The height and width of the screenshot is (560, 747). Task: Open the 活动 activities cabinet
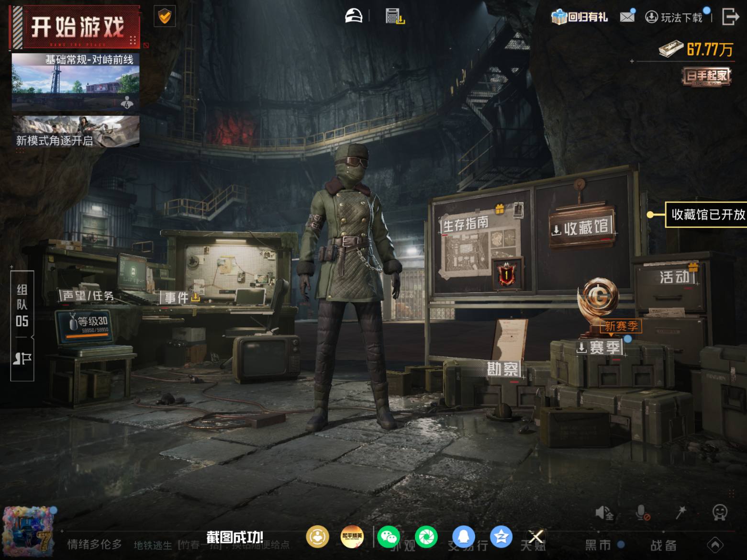click(x=675, y=277)
